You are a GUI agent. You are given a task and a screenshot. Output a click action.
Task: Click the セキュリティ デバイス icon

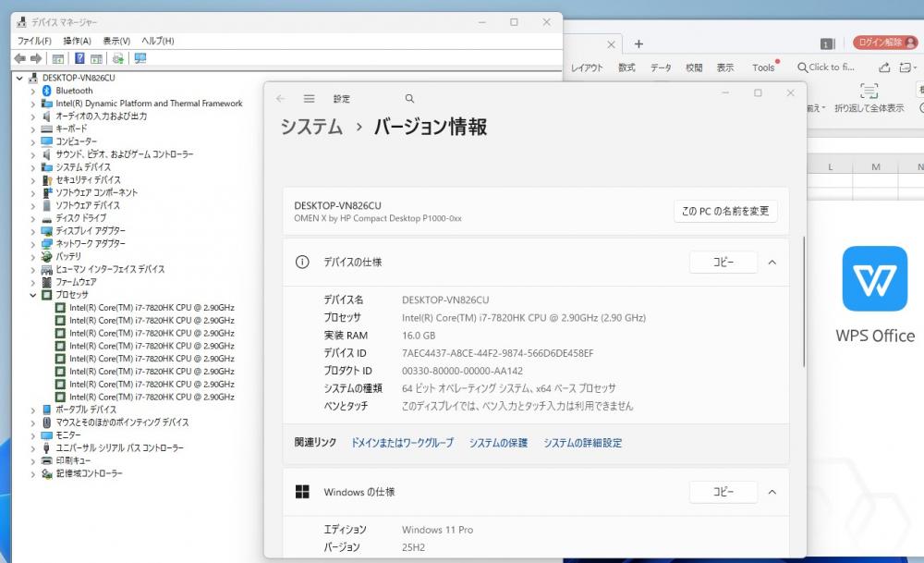(46, 179)
